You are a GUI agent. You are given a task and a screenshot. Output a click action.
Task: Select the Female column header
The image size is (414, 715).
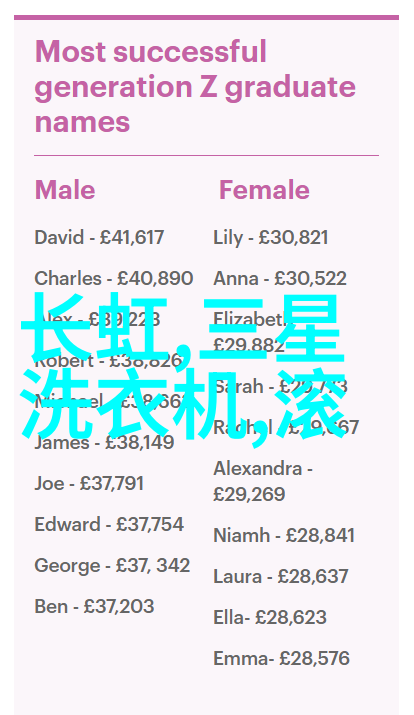click(264, 190)
